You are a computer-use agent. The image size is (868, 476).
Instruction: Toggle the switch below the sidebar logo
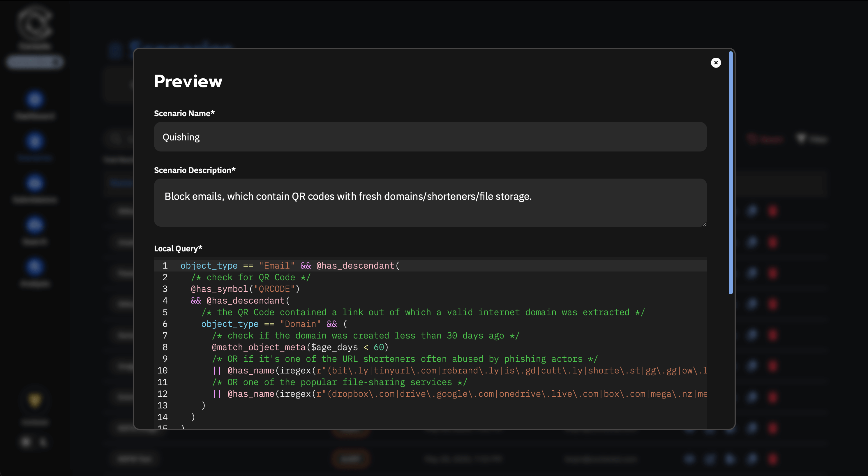coord(35,62)
